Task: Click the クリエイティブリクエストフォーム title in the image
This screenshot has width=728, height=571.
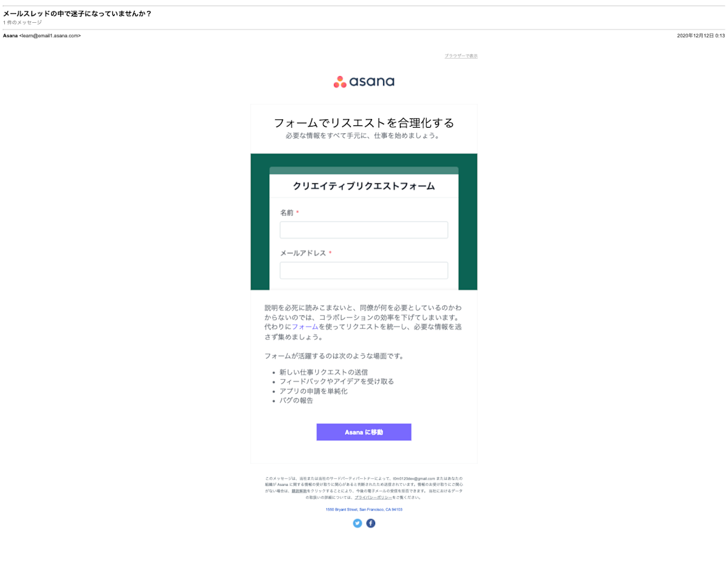Action: [x=364, y=186]
